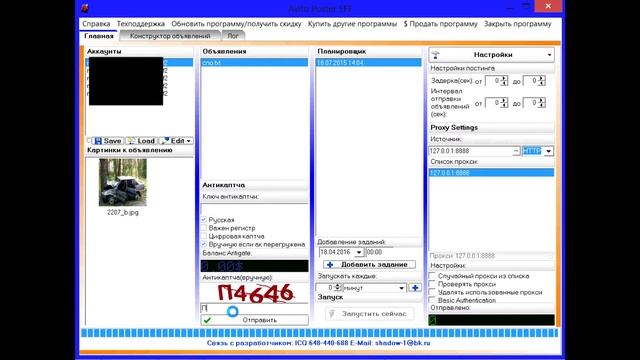Select the first ad file in Объявления list

[x=254, y=62]
